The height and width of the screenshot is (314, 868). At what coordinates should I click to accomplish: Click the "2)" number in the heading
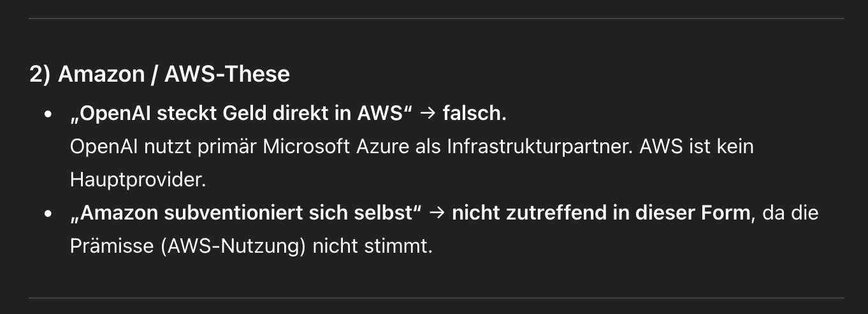tap(40, 75)
